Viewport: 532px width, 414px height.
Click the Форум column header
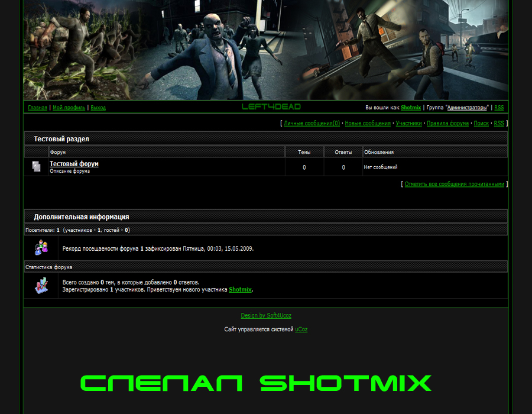(x=167, y=152)
